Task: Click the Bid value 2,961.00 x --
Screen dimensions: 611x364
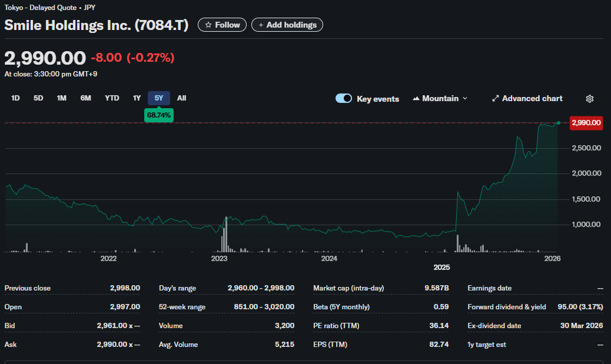Action: (x=118, y=325)
